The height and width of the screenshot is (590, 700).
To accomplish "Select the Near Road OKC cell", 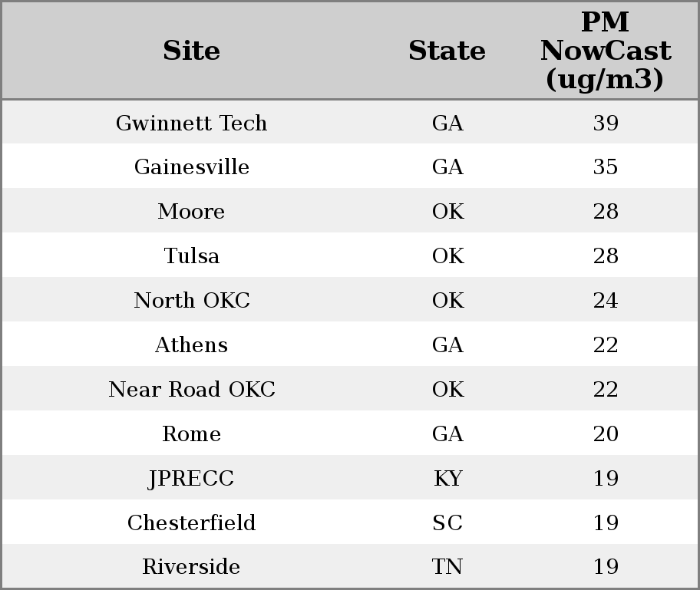I will [x=191, y=389].
